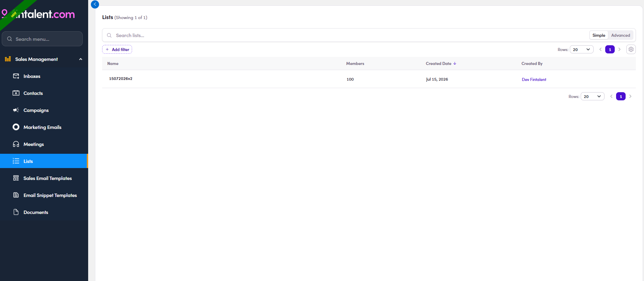Click the Add filter button
The height and width of the screenshot is (281, 644).
[x=117, y=49]
